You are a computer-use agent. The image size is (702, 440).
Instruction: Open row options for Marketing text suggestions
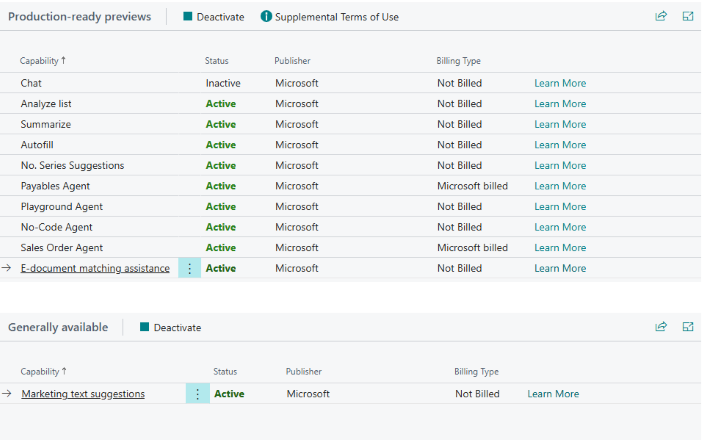click(197, 394)
